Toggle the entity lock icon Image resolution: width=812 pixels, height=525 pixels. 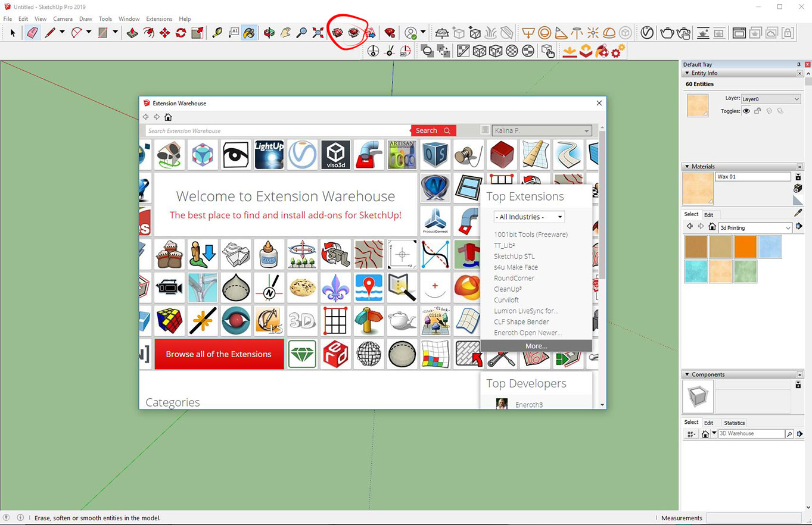757,111
